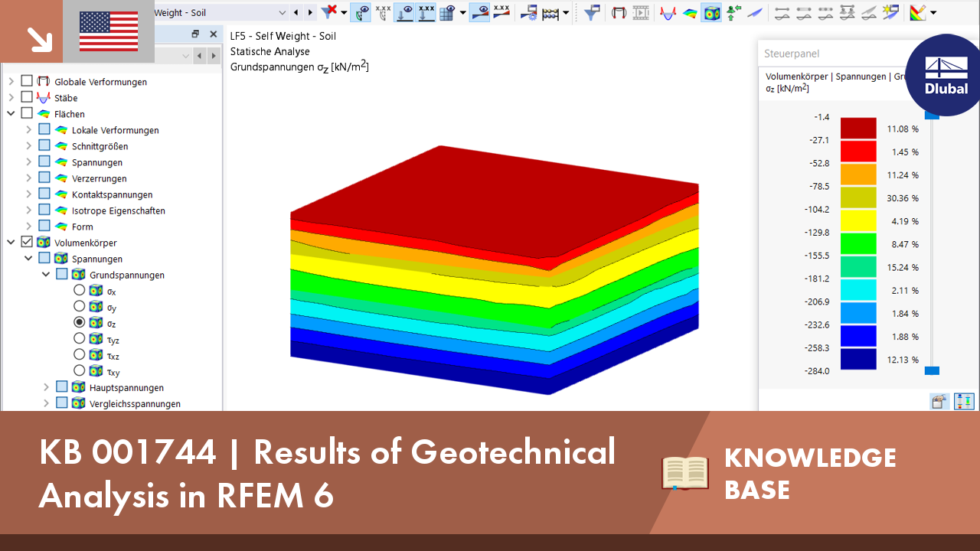Select Form in the Flächen tree
The image size is (980, 551).
pos(83,227)
